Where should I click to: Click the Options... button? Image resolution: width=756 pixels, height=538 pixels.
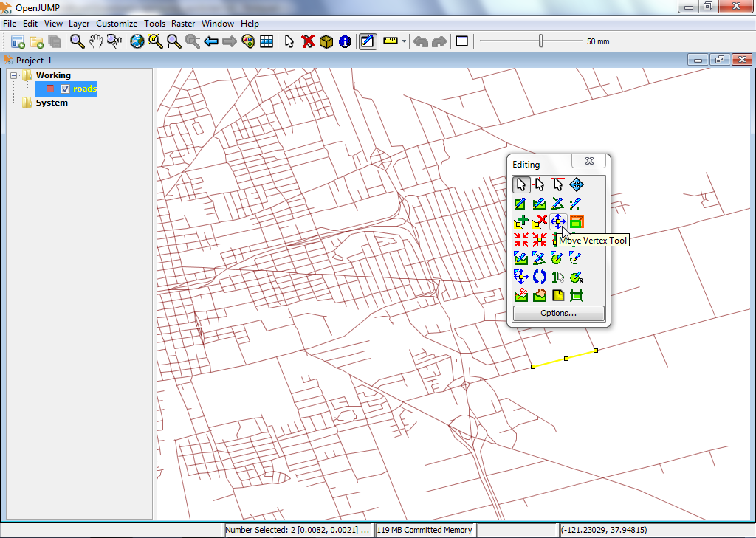[x=558, y=314]
